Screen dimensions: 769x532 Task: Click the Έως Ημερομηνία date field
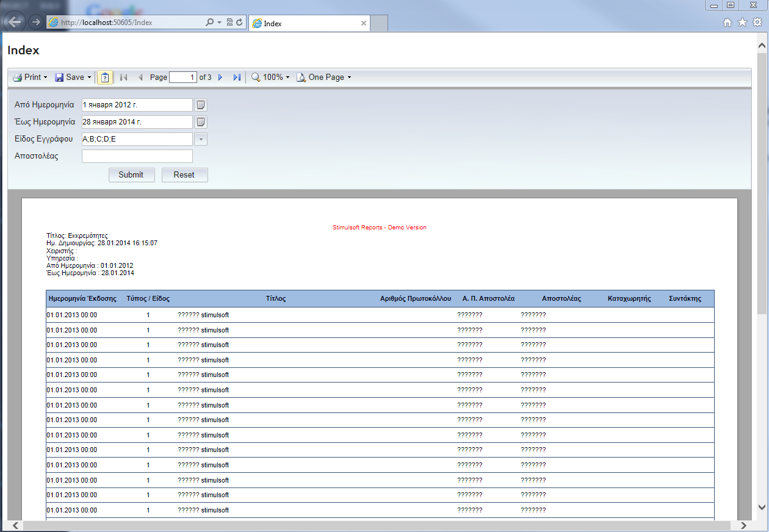coord(137,122)
